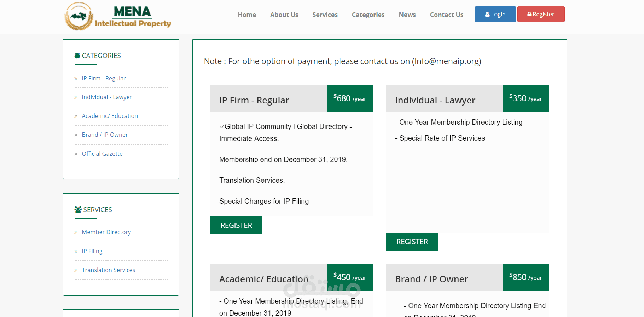Click the Categories heading badge icon
Screen dimensions: 644x317
point(77,56)
